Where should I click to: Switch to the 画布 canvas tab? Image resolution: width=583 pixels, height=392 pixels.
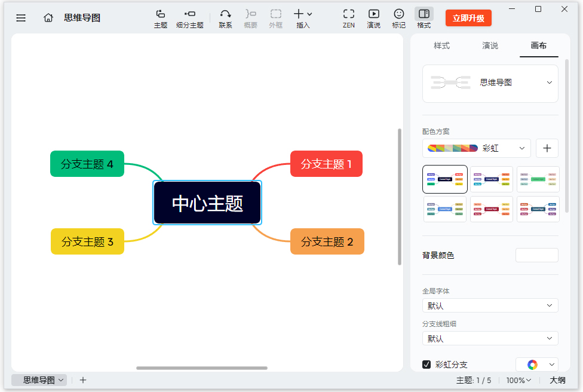coord(539,45)
